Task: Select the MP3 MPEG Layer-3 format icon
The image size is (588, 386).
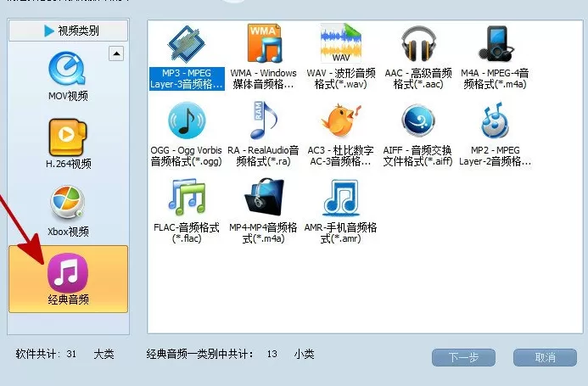Action: click(187, 44)
